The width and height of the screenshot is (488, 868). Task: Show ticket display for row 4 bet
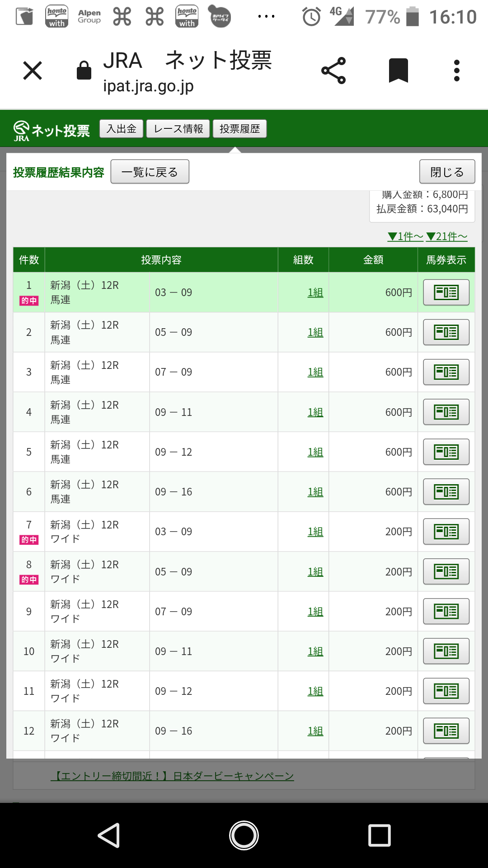(x=446, y=412)
